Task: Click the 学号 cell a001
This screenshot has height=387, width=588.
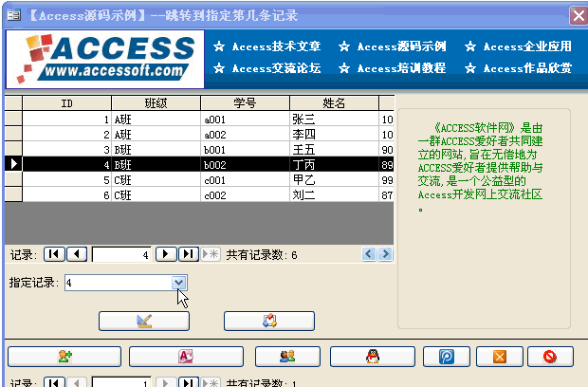Action: tap(245, 119)
